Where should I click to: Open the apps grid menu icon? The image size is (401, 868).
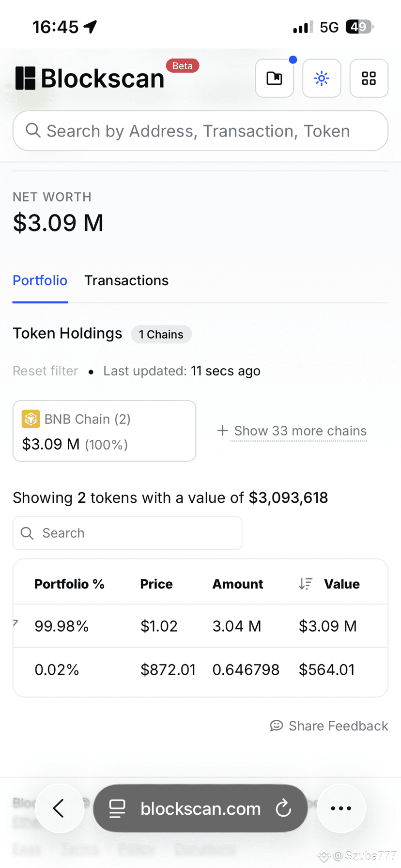point(369,78)
